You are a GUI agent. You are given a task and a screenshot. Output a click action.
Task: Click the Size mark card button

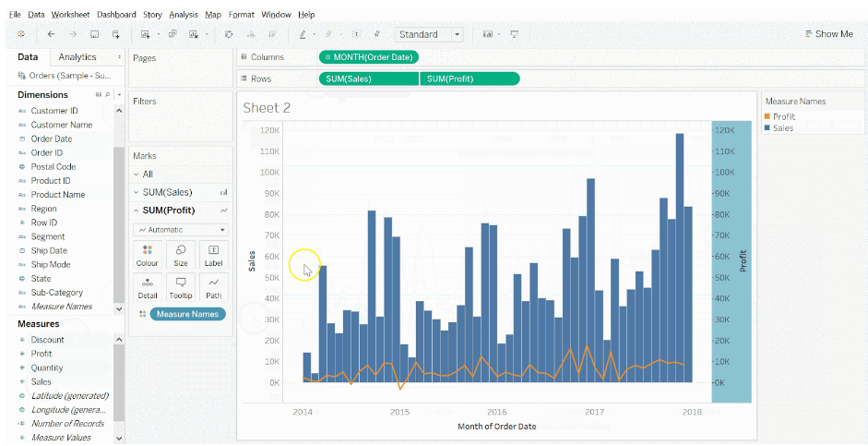click(x=181, y=255)
